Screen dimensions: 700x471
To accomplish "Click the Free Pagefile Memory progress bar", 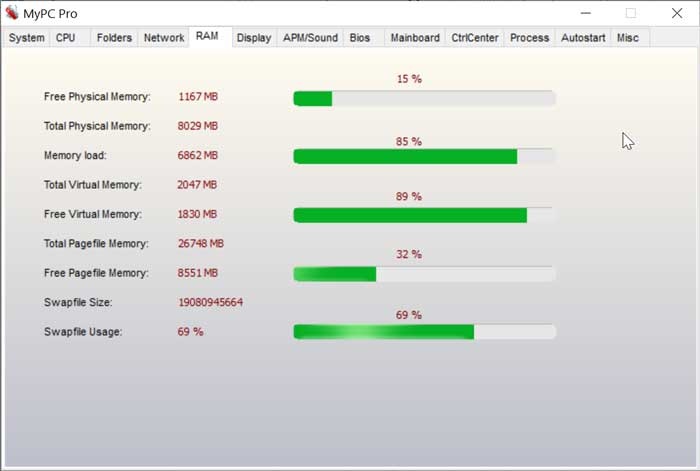I will [424, 274].
